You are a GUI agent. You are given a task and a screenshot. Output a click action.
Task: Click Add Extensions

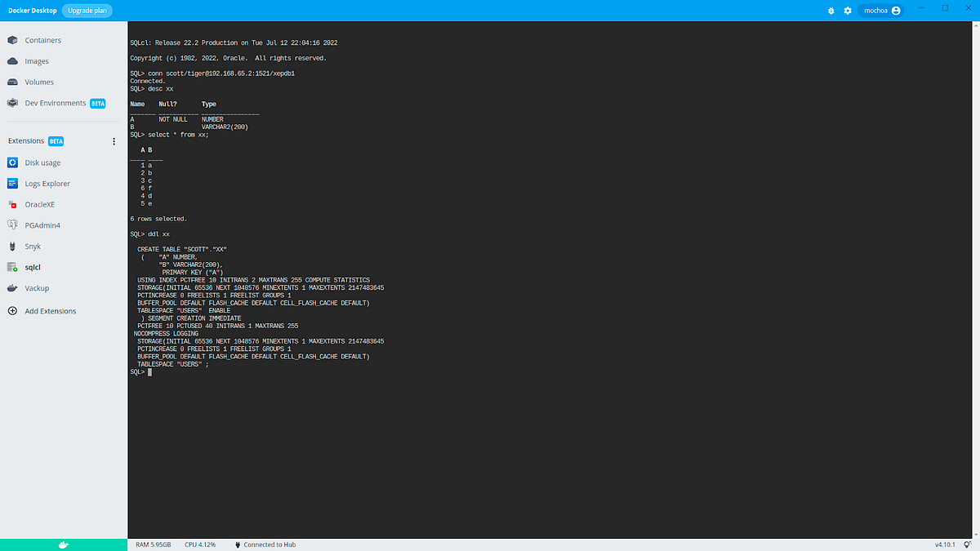coord(50,311)
